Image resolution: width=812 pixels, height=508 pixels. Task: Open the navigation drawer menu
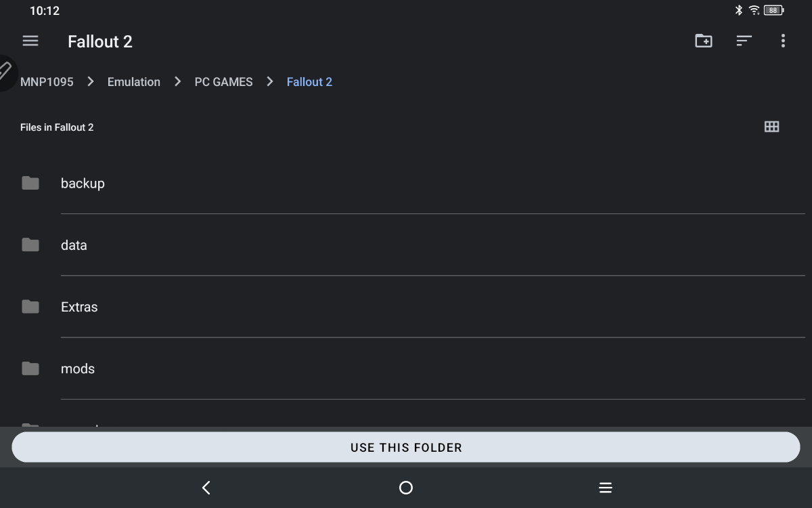30,41
